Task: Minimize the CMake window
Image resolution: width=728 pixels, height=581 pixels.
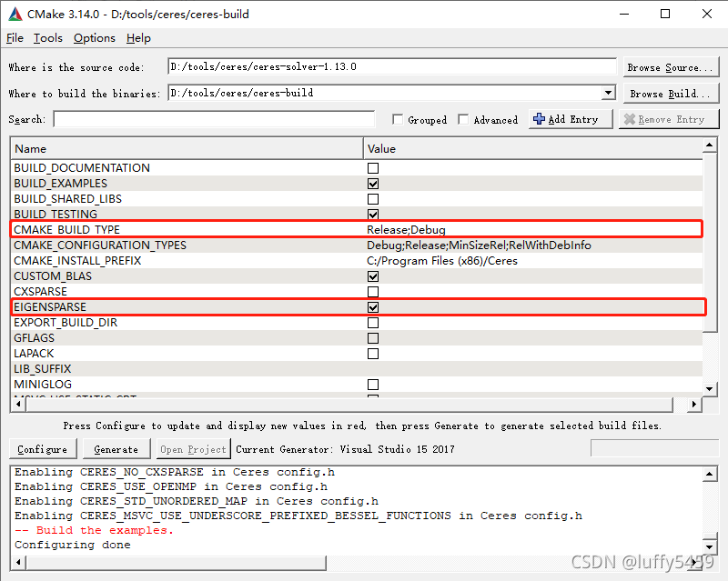Action: pyautogui.click(x=624, y=14)
